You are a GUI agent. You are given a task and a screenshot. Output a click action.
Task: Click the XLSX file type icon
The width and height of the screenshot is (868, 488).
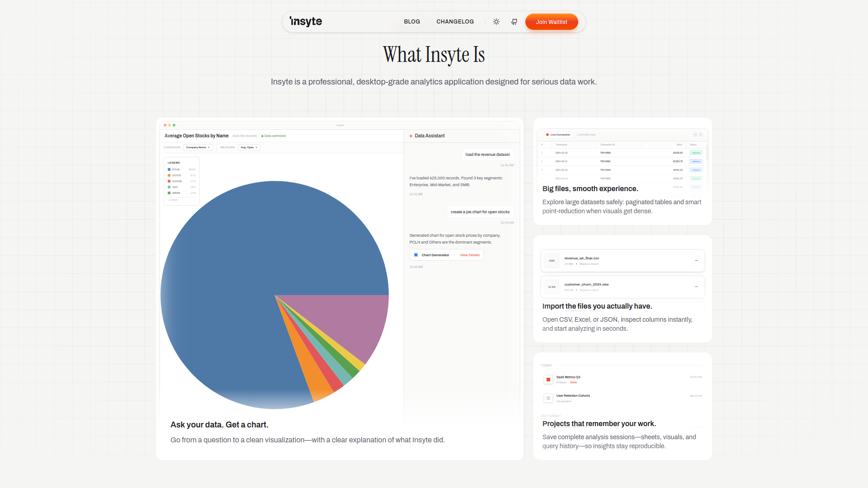click(552, 287)
